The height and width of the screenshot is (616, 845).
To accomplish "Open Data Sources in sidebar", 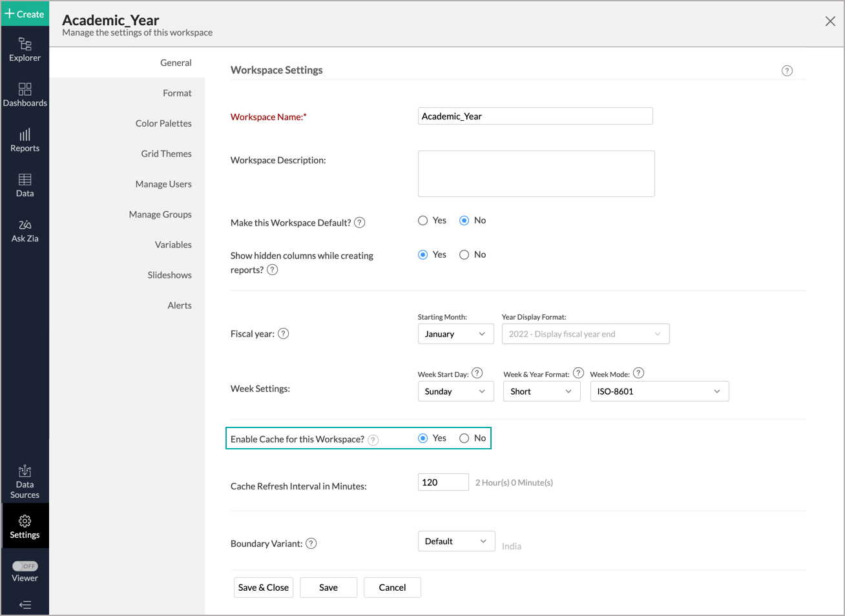I will (x=25, y=482).
